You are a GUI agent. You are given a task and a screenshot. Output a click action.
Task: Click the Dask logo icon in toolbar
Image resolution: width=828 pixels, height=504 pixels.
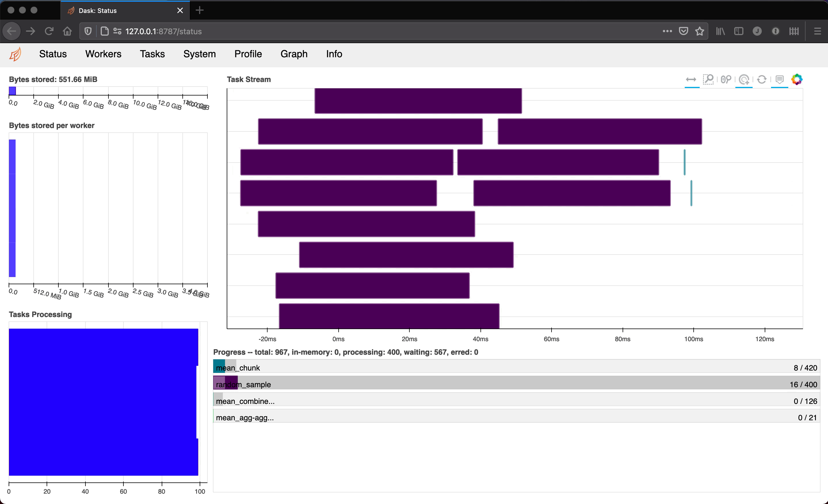tap(16, 54)
